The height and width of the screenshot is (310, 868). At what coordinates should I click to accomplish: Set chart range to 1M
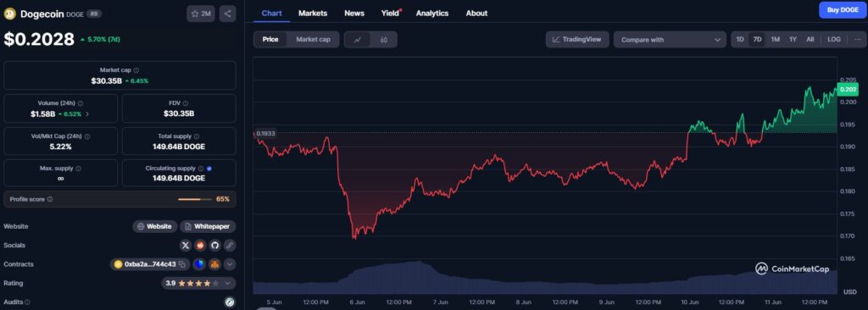[775, 39]
